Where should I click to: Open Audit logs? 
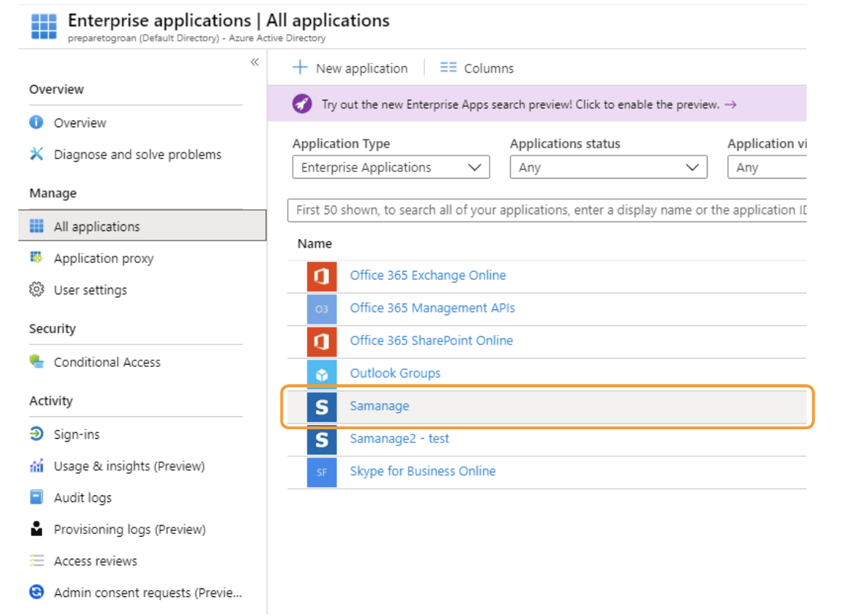(83, 498)
